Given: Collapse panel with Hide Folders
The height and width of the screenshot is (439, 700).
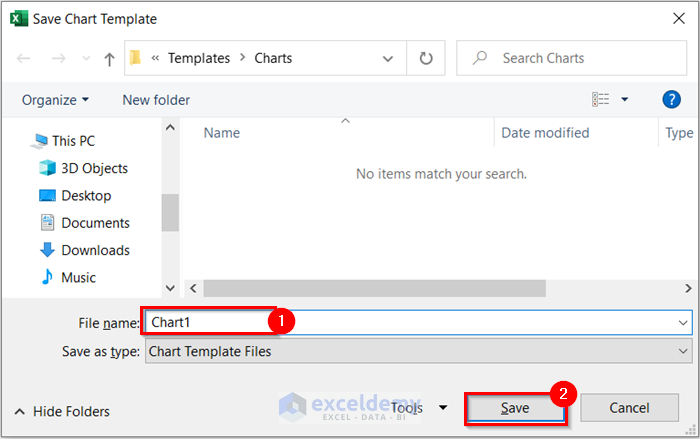Looking at the screenshot, I should coord(61,411).
